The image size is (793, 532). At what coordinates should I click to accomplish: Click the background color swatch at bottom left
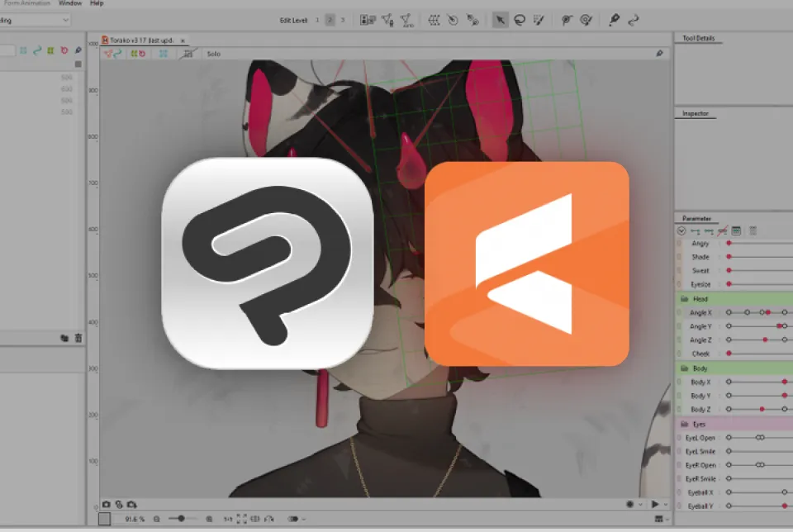click(104, 519)
